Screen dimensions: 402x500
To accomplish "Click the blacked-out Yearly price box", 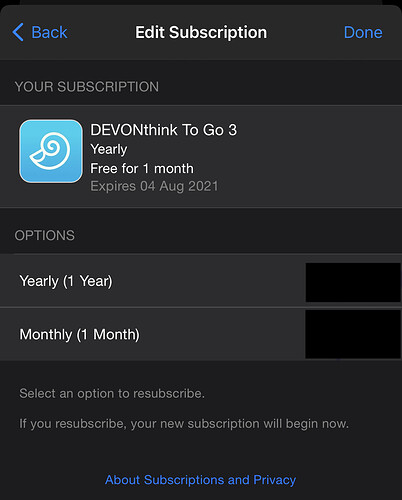I will (x=353, y=282).
